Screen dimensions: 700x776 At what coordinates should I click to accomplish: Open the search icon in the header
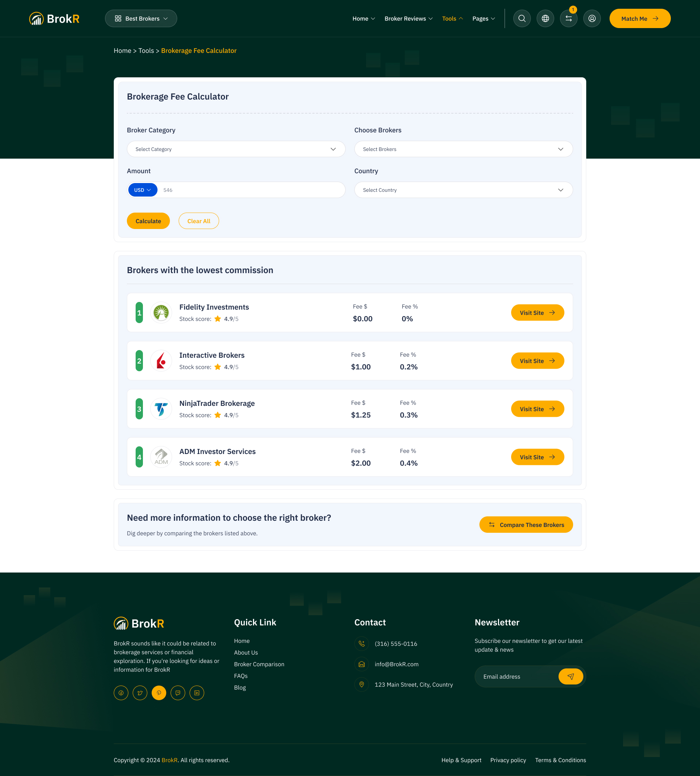[522, 18]
